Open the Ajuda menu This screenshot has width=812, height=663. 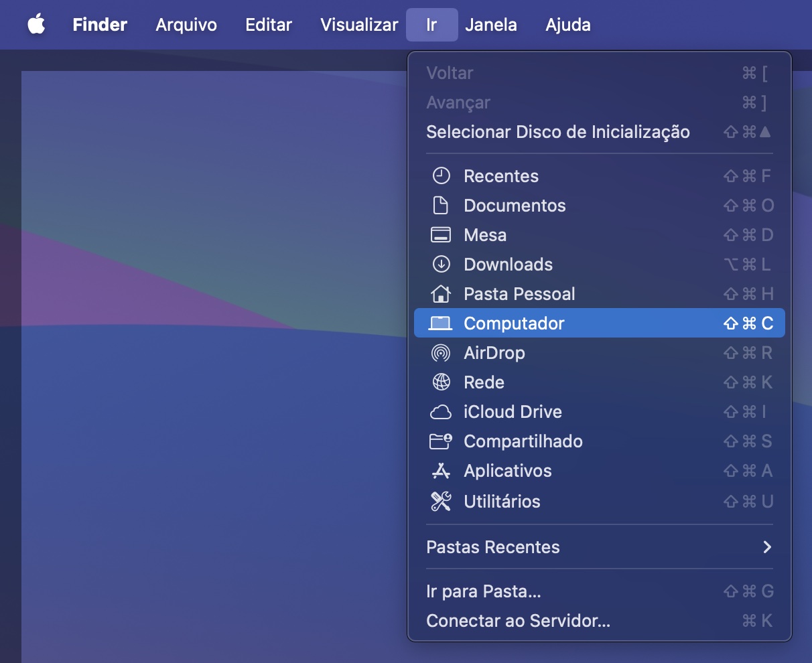(567, 24)
